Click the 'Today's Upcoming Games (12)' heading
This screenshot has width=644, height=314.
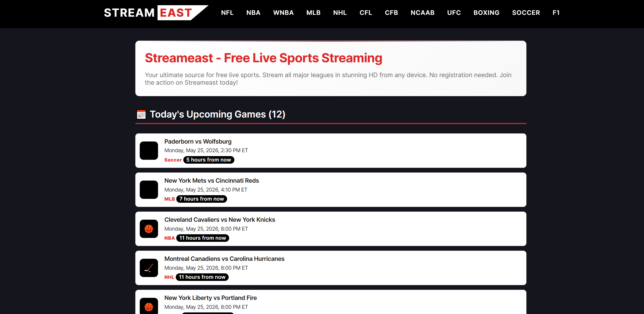(217, 114)
